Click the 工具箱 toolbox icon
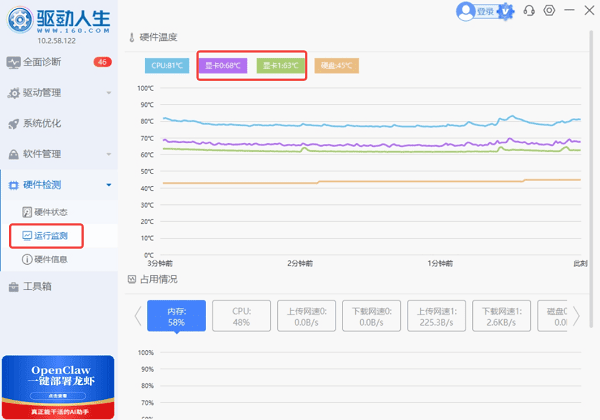The height and width of the screenshot is (420, 600). tap(14, 287)
